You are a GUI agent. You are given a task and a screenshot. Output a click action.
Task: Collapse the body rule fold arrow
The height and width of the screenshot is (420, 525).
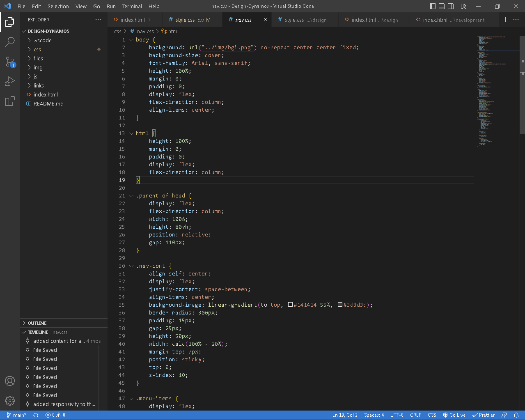[x=131, y=40]
